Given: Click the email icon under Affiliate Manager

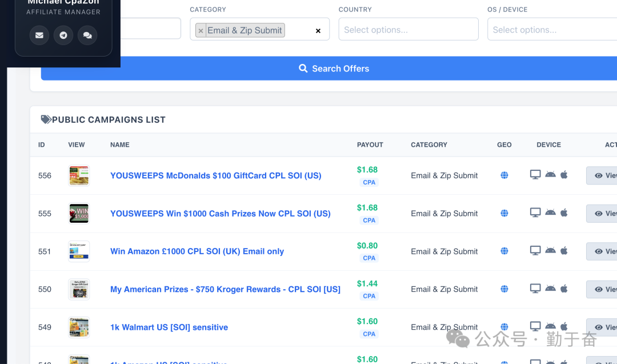Looking at the screenshot, I should tap(39, 35).
